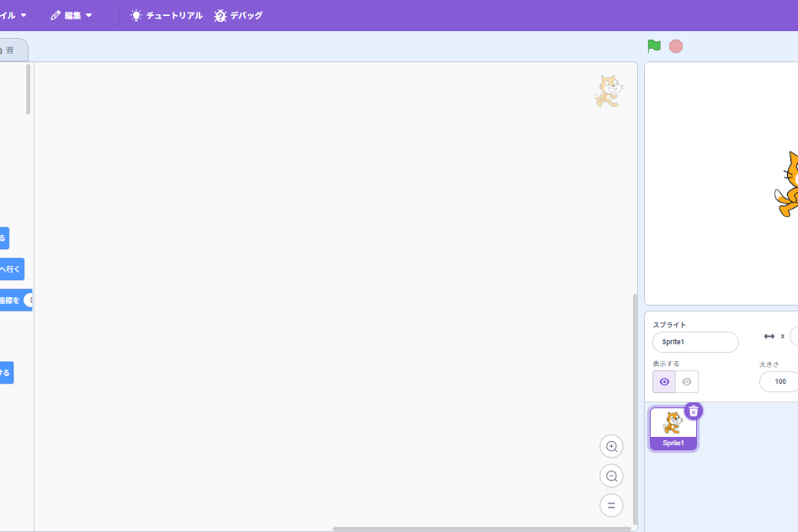Zoom in on the code workspace
Image resolution: width=798 pixels, height=532 pixels.
pyautogui.click(x=611, y=446)
